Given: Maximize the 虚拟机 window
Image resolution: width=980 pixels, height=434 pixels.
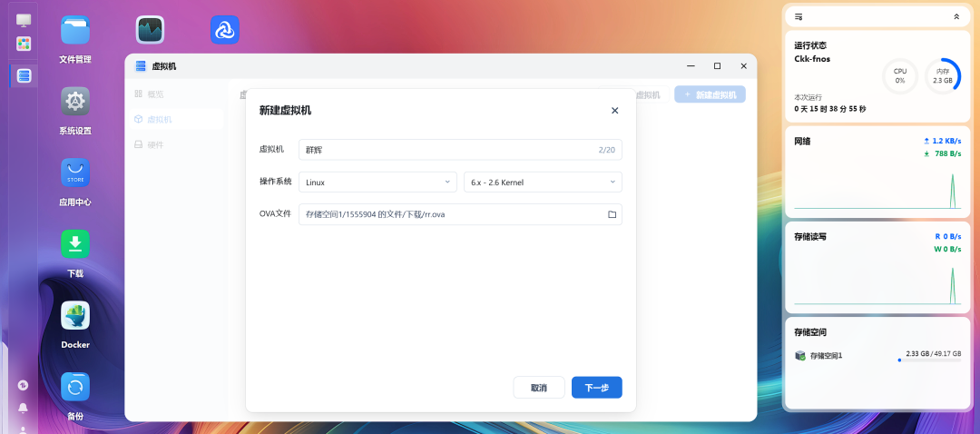Looking at the screenshot, I should tap(717, 65).
